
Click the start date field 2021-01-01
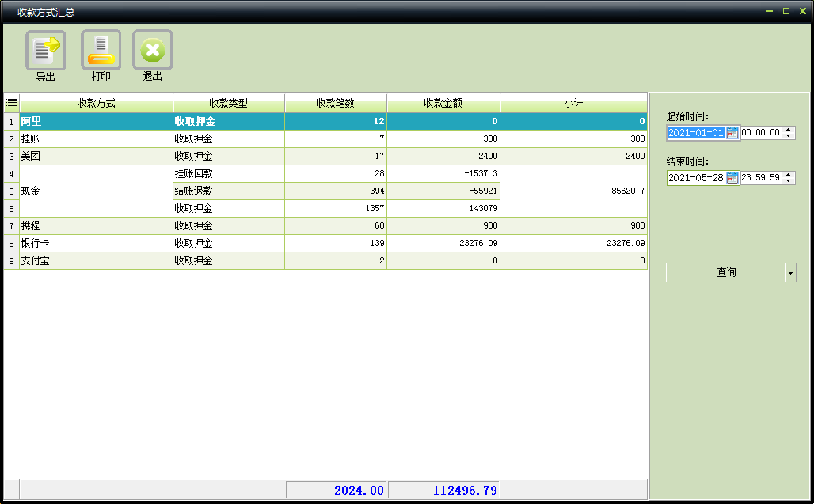[696, 133]
